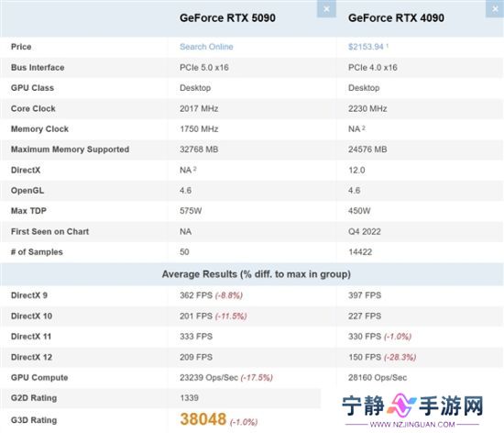The image size is (504, 433).
Task: Select the Q4 2022 value
Action: (x=365, y=231)
